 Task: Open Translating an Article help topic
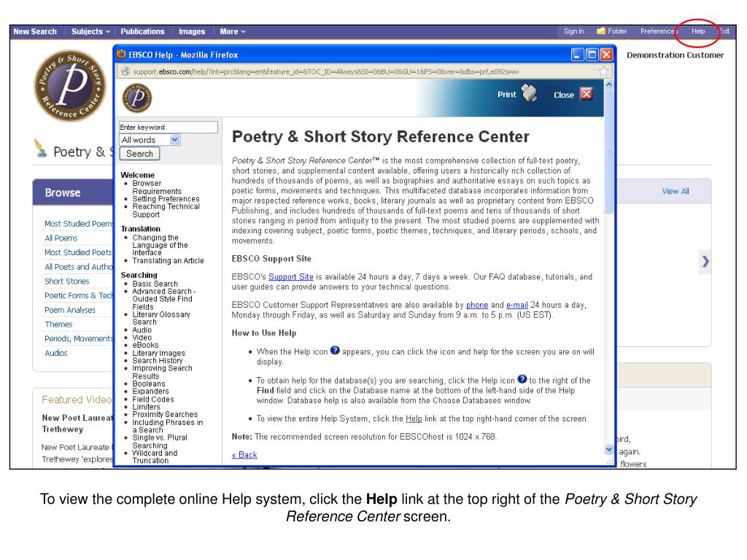(168, 261)
